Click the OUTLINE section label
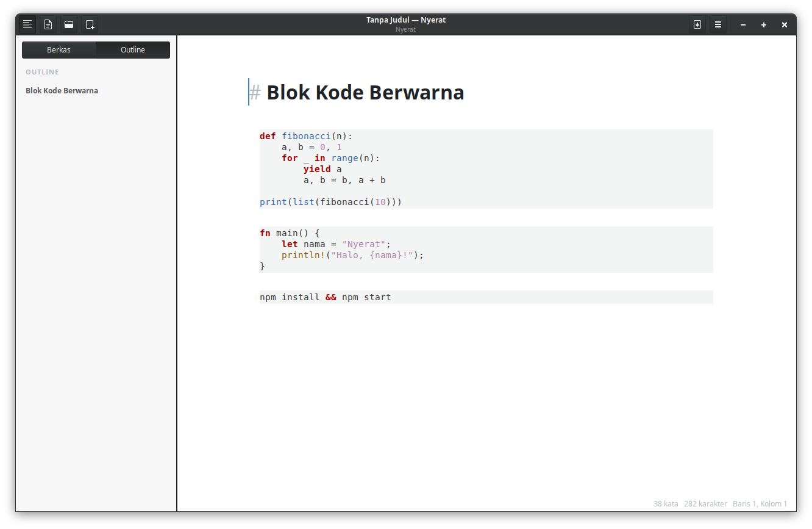 (x=42, y=72)
